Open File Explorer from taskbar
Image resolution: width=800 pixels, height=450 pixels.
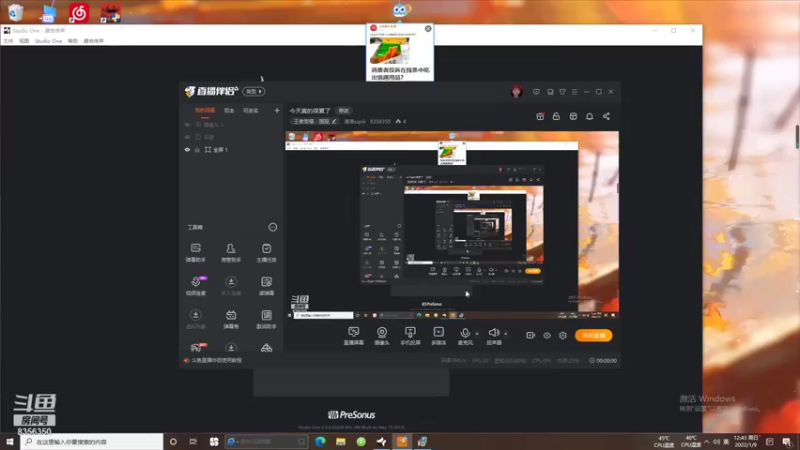tap(341, 441)
